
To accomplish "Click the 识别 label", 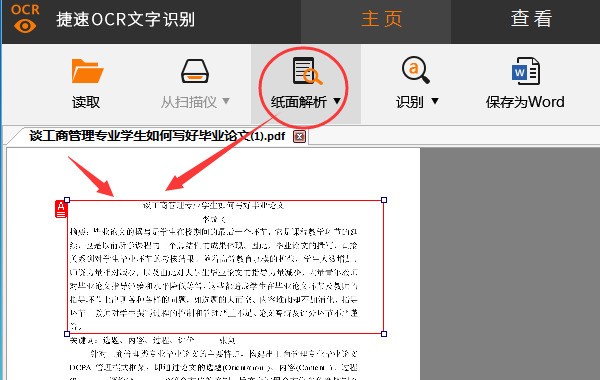I will [409, 102].
